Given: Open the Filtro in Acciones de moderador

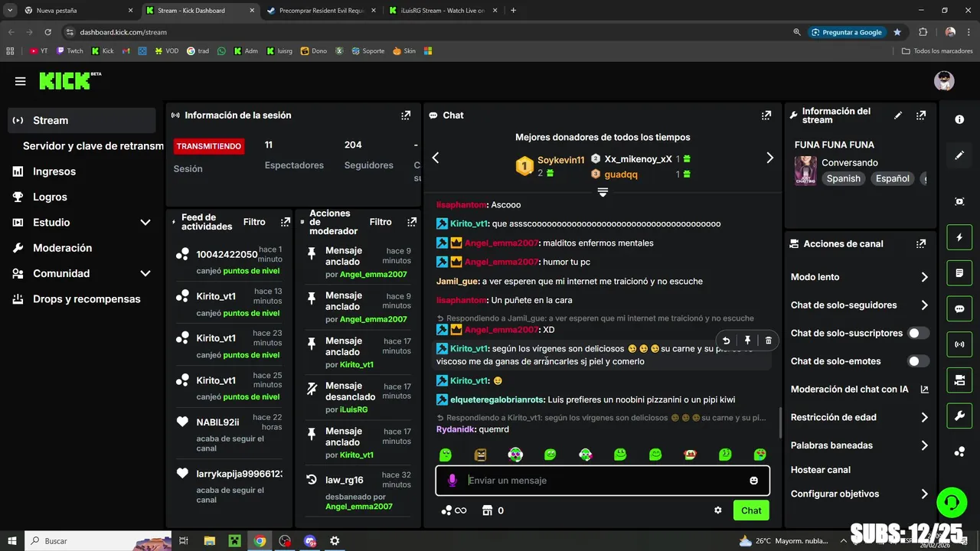Looking at the screenshot, I should pyautogui.click(x=381, y=222).
